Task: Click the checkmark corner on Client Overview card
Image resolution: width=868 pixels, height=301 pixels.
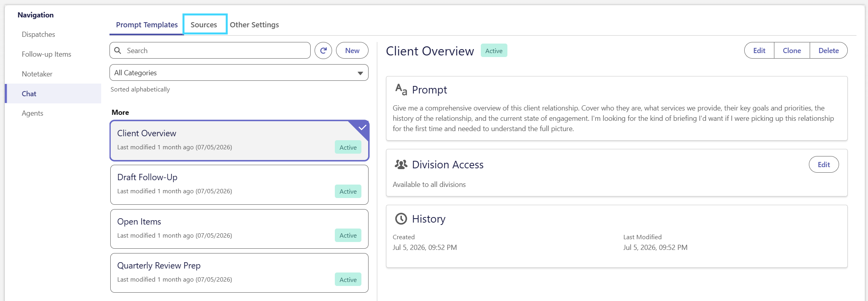Action: coord(362,128)
